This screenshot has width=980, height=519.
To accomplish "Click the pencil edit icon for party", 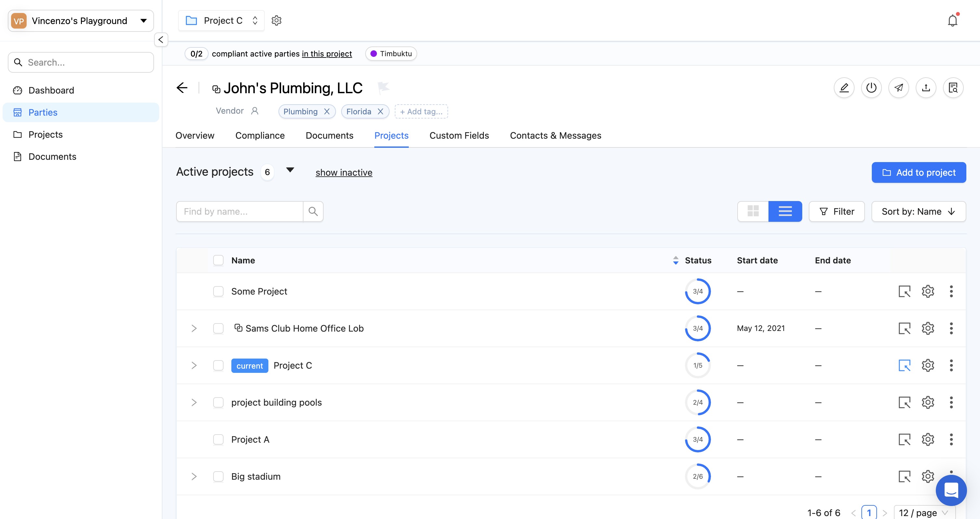I will click(x=844, y=88).
